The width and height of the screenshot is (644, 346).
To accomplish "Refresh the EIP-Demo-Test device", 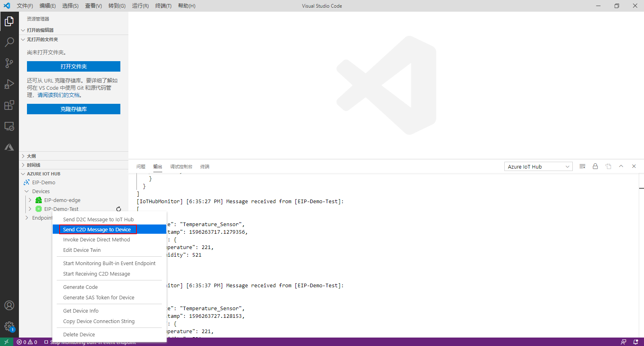I will (119, 209).
